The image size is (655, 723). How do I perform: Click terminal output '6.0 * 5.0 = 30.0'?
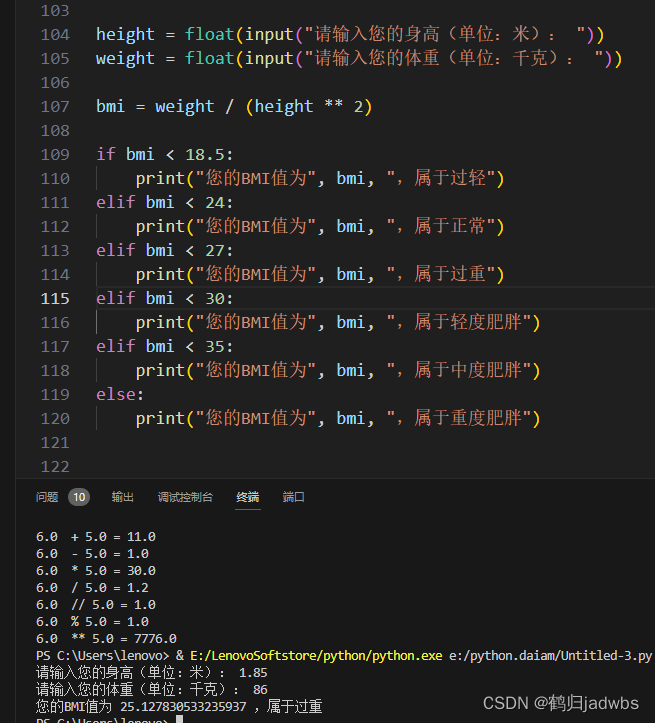point(96,571)
